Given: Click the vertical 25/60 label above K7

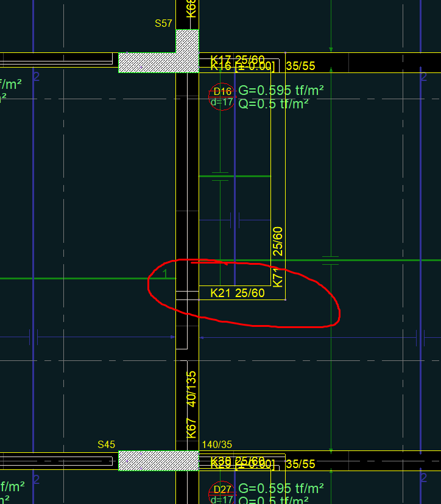Looking at the screenshot, I should [x=278, y=241].
